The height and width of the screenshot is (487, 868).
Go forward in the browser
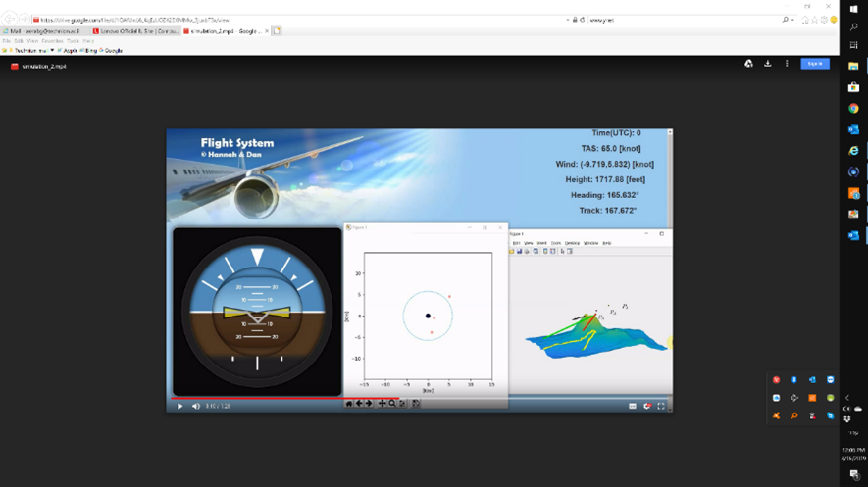pos(24,20)
